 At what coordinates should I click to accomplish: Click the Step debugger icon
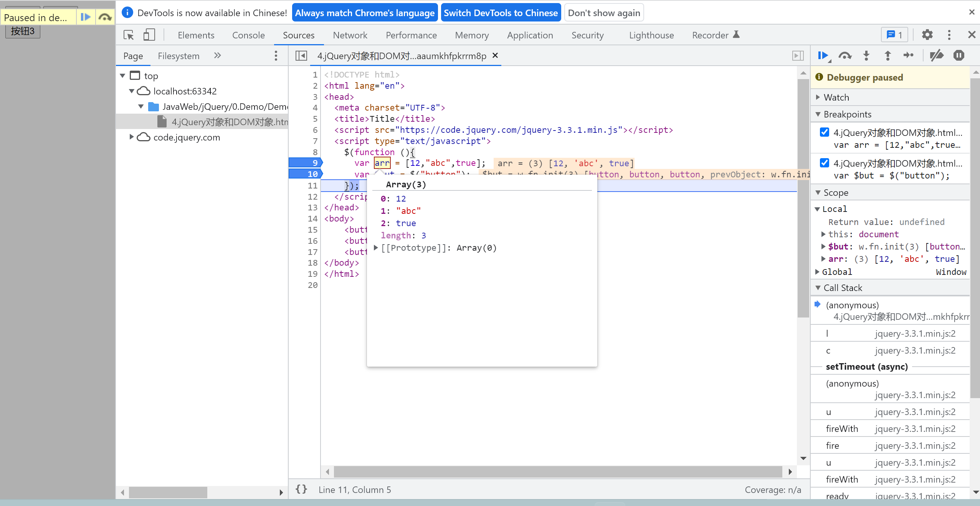[x=909, y=56]
